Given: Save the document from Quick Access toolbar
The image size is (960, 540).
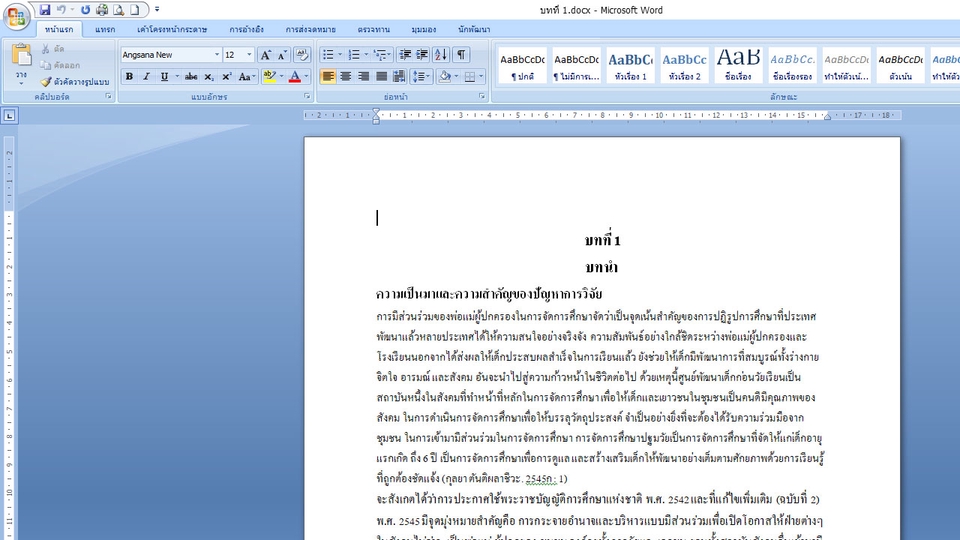Looking at the screenshot, I should click(x=45, y=10).
